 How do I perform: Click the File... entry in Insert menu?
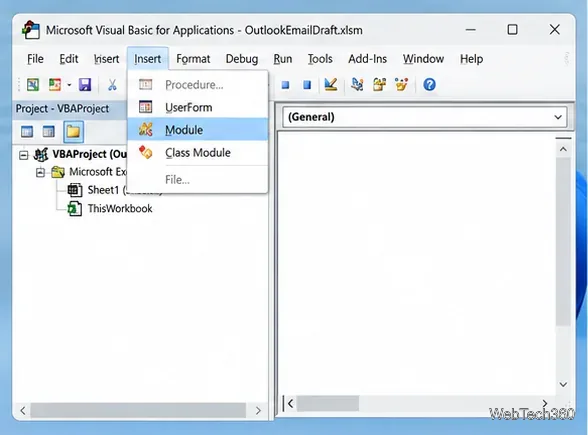(198, 180)
